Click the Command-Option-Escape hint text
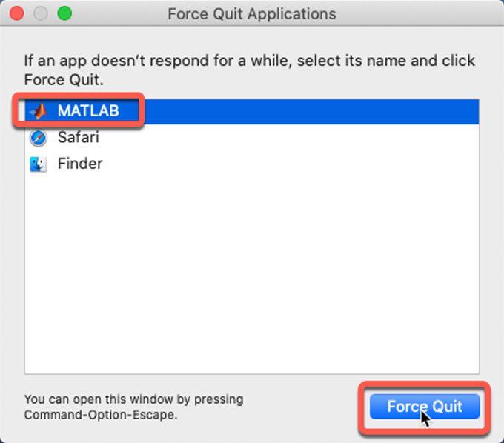Viewport: 504px width, 443px height. point(101,415)
